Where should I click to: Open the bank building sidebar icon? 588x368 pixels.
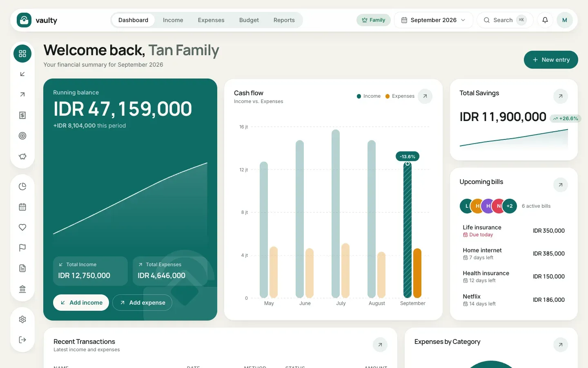[22, 289]
